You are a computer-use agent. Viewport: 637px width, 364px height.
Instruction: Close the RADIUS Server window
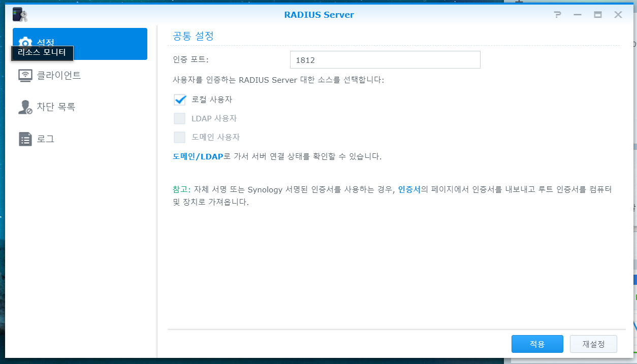[618, 15]
